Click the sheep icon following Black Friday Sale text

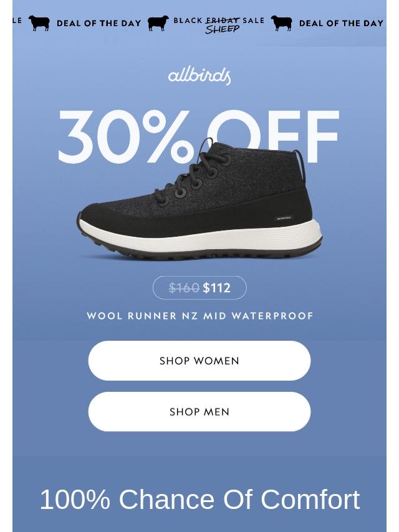[x=282, y=23]
